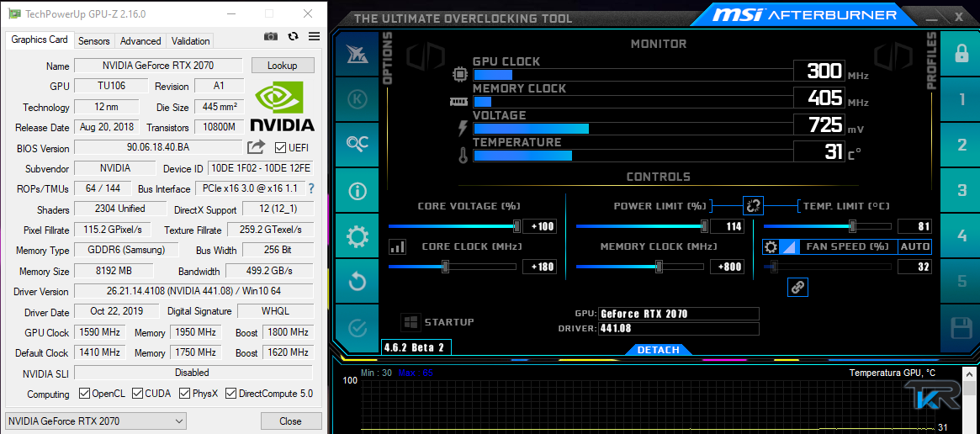Click the Close button in GPU-Z
The height and width of the screenshot is (434, 980).
point(290,421)
